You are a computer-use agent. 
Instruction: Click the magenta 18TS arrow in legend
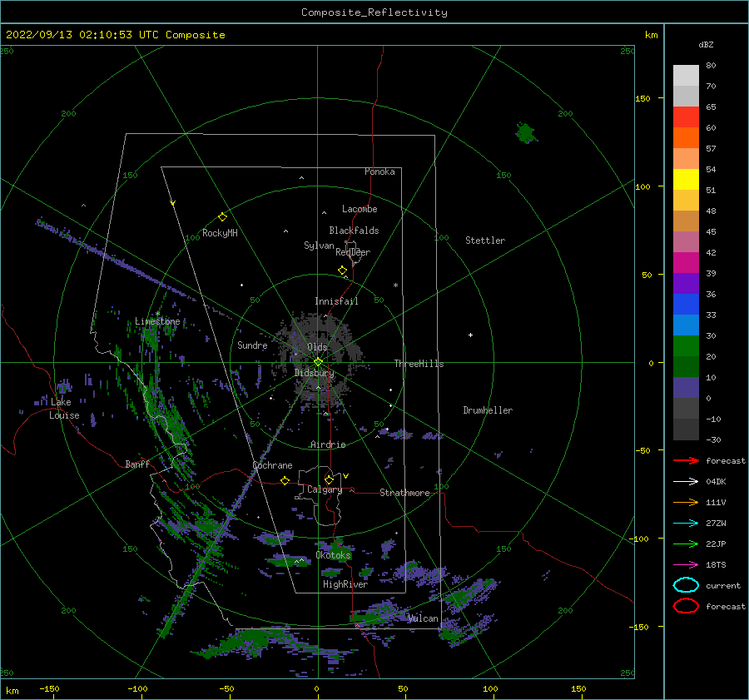686,565
